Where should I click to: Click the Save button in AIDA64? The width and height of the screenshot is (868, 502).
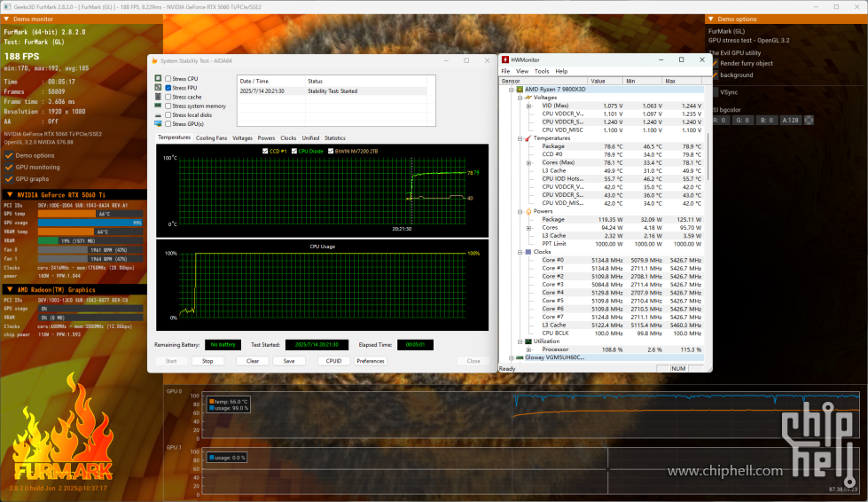(x=289, y=361)
